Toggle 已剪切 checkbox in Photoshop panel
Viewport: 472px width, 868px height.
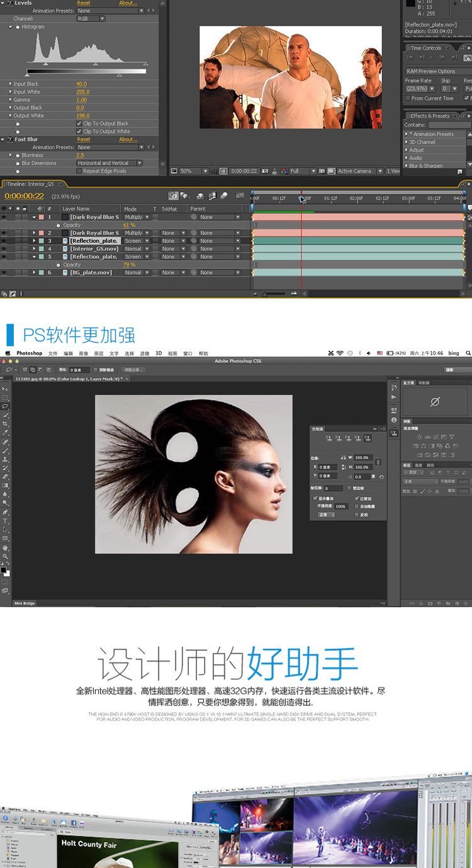[356, 498]
